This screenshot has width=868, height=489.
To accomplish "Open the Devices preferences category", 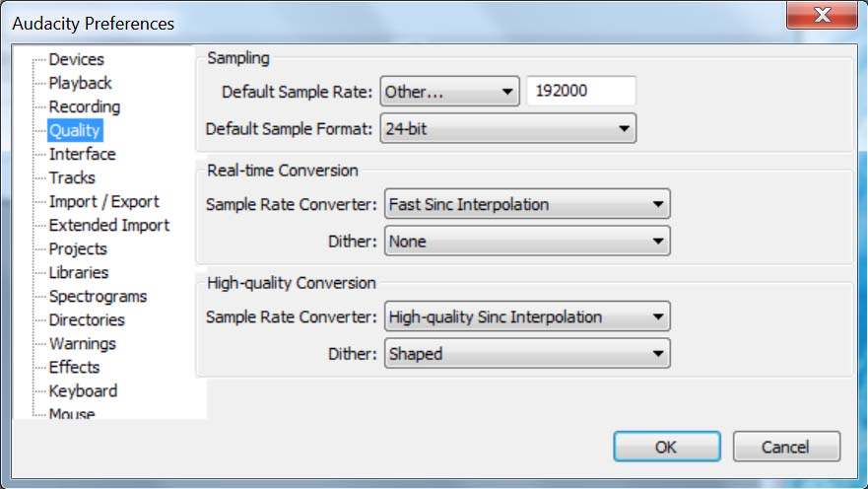I will coord(76,59).
